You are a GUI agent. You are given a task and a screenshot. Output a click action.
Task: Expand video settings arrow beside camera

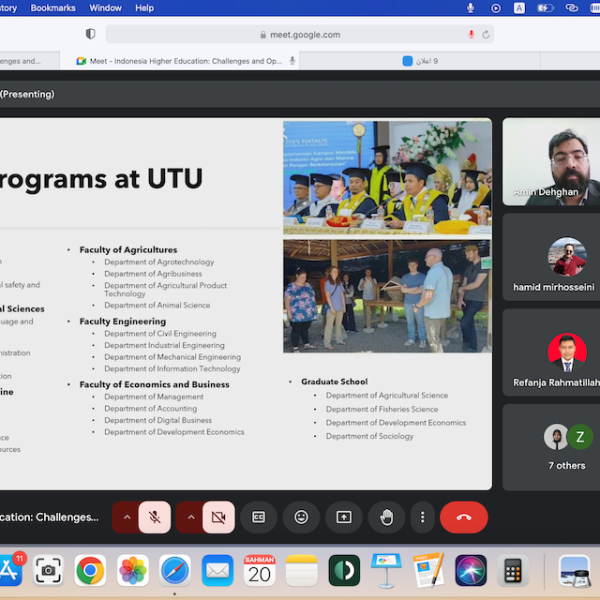click(x=190, y=517)
